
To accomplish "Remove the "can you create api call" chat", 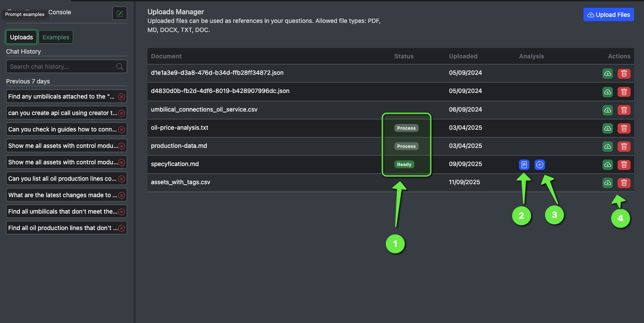I will click(122, 113).
